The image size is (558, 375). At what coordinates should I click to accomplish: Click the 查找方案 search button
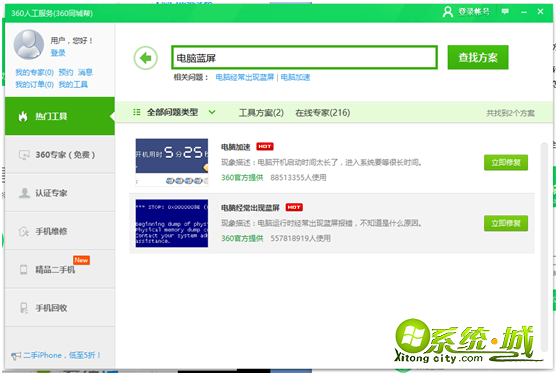click(x=478, y=57)
